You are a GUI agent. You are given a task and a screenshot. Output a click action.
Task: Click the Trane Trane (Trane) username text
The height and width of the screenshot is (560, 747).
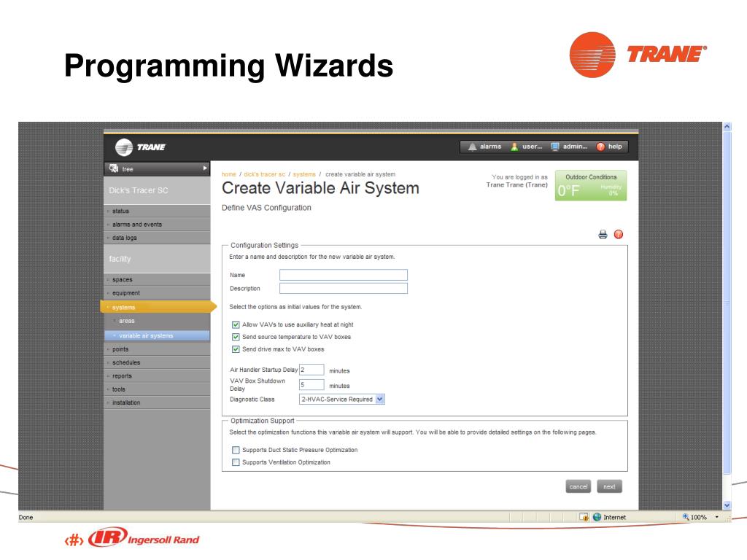point(517,184)
